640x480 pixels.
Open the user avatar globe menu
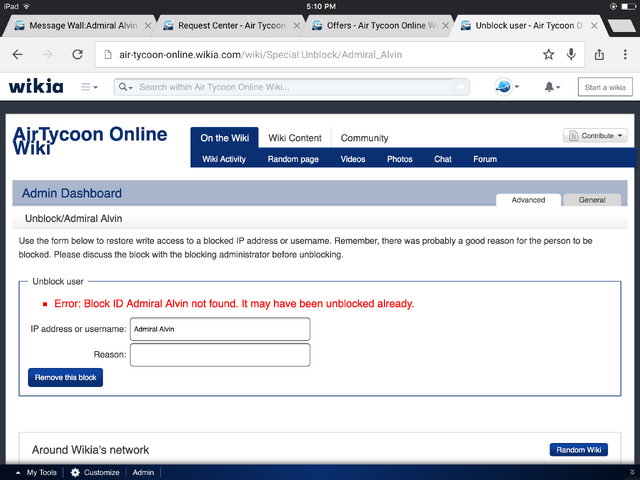point(507,87)
